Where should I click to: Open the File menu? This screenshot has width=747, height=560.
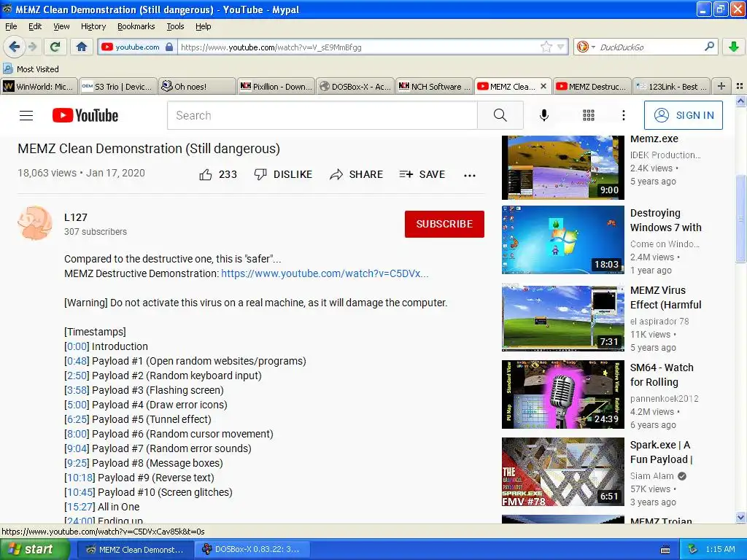(11, 26)
